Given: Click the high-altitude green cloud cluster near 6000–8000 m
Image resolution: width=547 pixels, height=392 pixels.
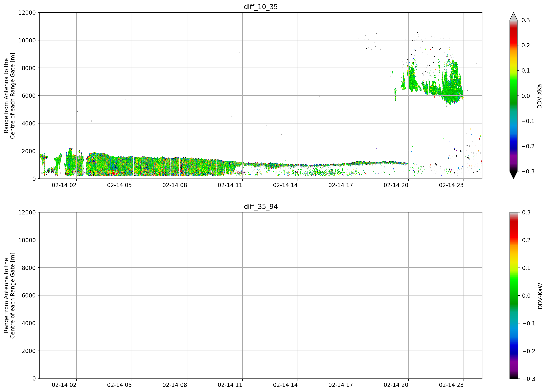Looking at the screenshot, I should click(432, 82).
